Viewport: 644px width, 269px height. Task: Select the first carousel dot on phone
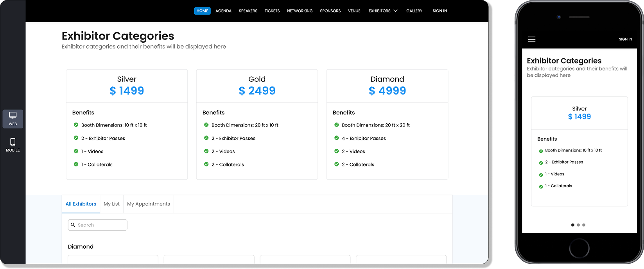tap(573, 225)
